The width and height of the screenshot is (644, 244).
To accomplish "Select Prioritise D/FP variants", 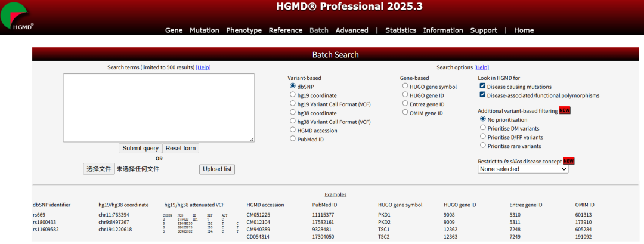I will pyautogui.click(x=483, y=137).
